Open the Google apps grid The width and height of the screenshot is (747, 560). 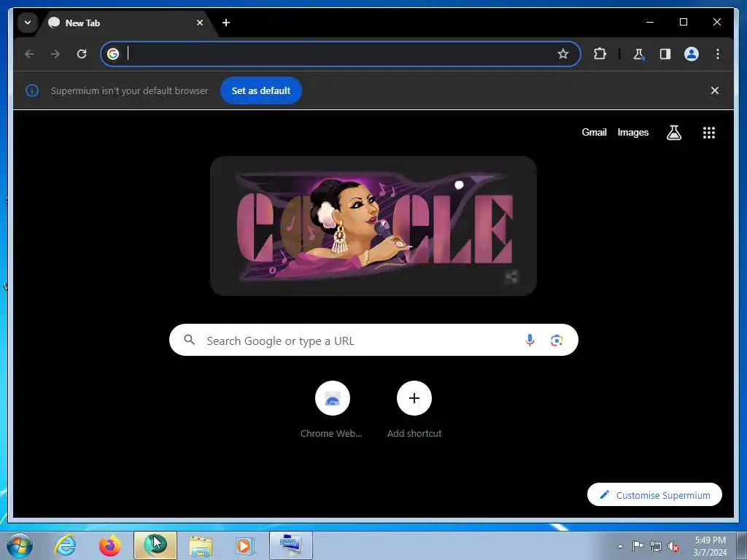pyautogui.click(x=709, y=133)
